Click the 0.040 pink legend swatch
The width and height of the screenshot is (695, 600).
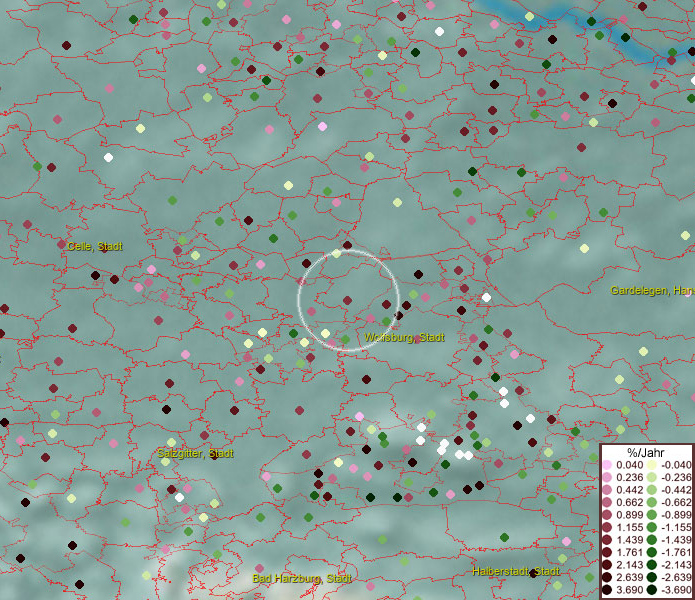tap(607, 465)
